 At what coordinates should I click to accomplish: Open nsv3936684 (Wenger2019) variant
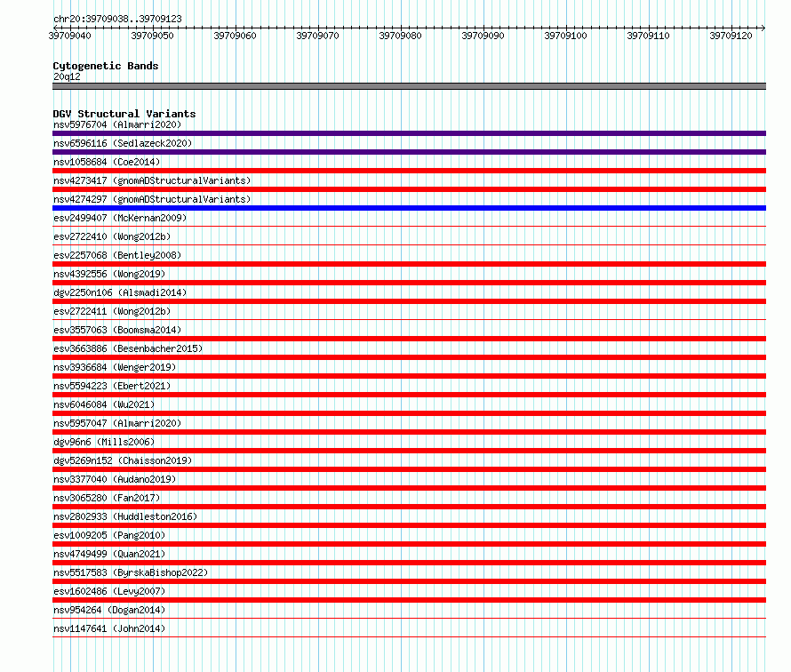click(115, 367)
